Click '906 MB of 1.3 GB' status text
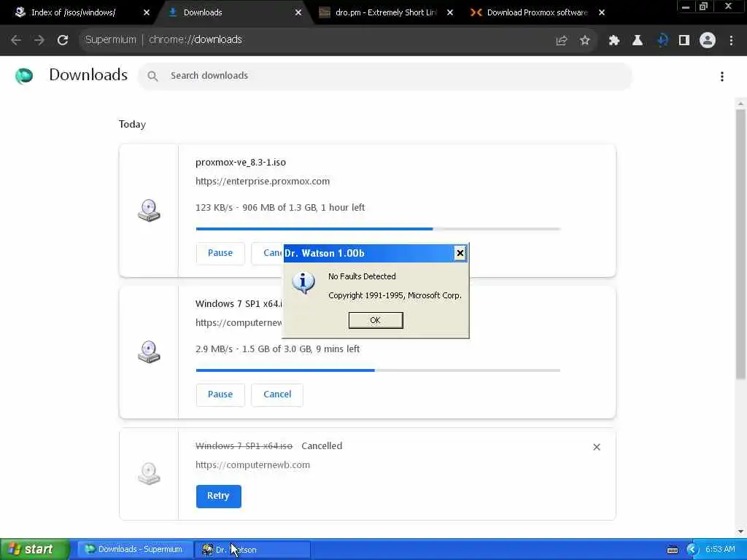747x560 pixels. [x=279, y=208]
